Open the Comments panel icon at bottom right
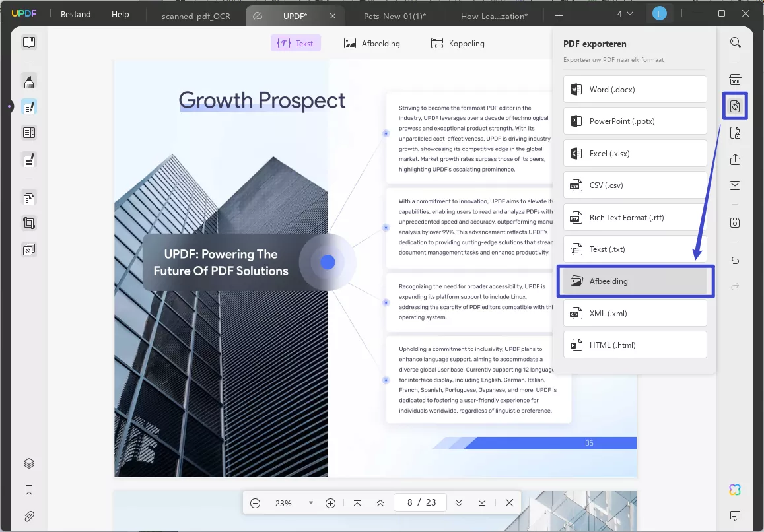Viewport: 764px width, 532px height. point(735,515)
